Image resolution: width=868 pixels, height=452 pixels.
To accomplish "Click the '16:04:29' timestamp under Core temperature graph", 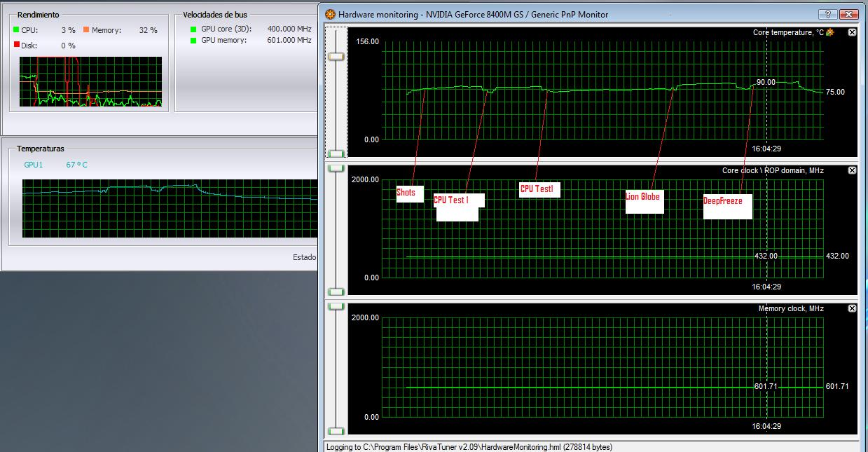I will point(766,149).
